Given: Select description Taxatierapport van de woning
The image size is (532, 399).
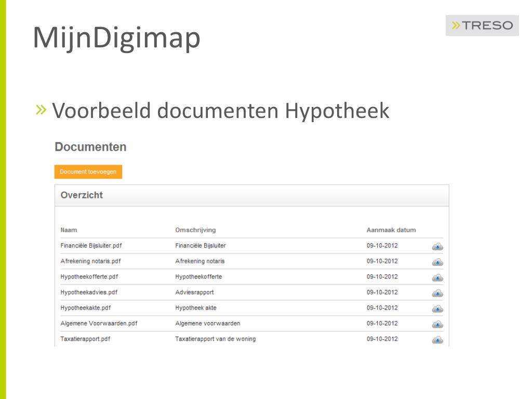Looking at the screenshot, I should [x=216, y=339].
